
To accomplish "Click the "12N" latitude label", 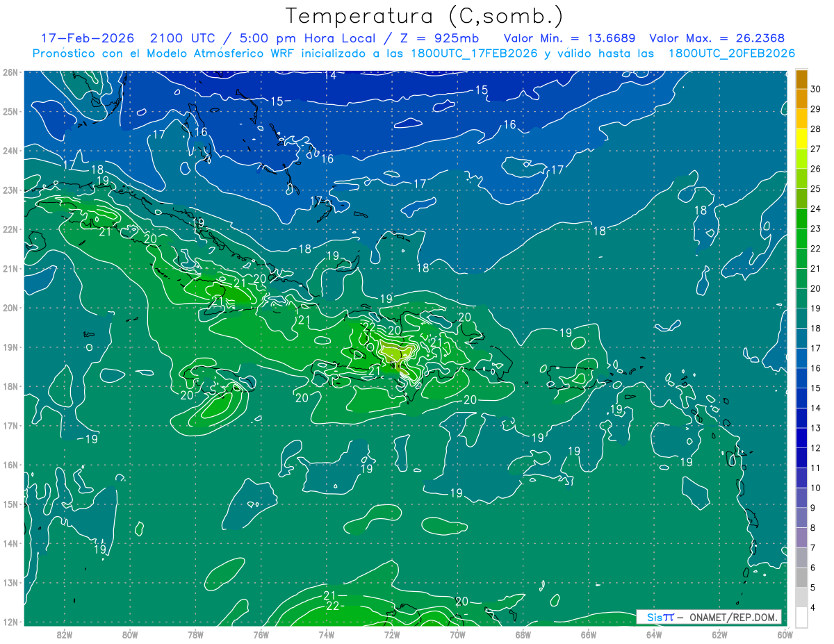I will point(10,622).
